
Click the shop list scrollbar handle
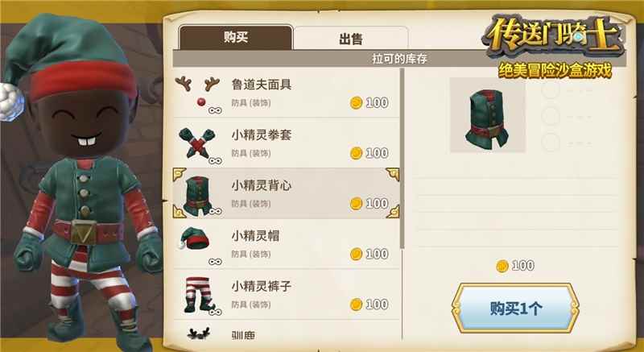(x=402, y=159)
